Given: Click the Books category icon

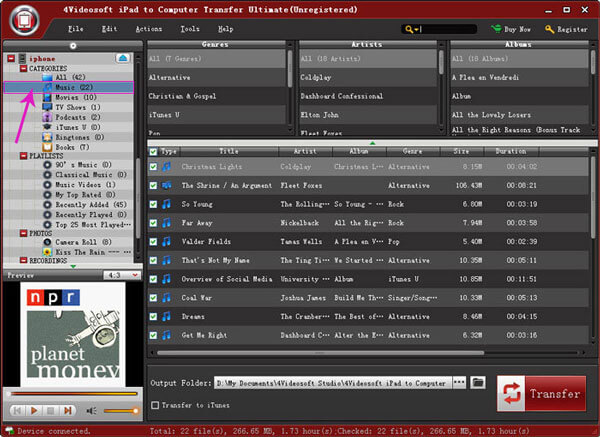Looking at the screenshot, I should coord(48,147).
